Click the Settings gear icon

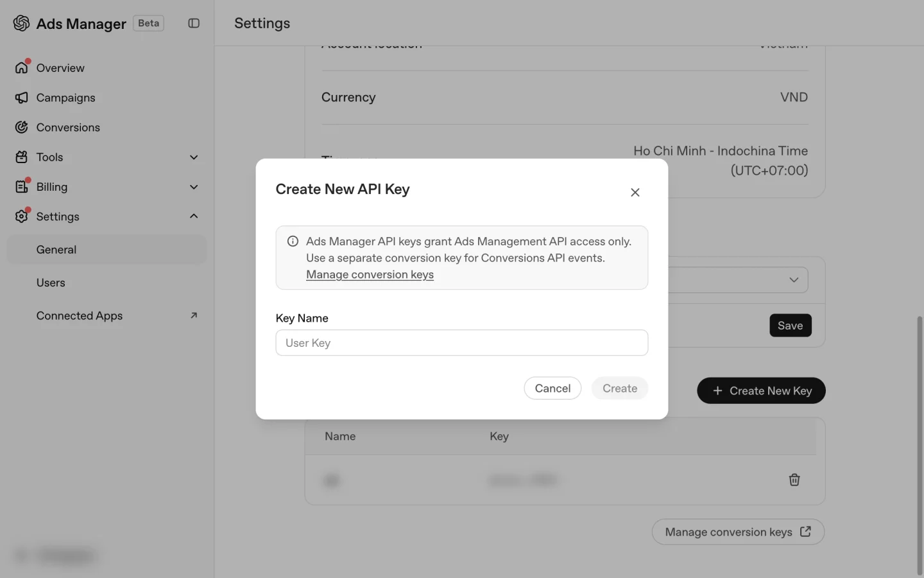tap(22, 216)
